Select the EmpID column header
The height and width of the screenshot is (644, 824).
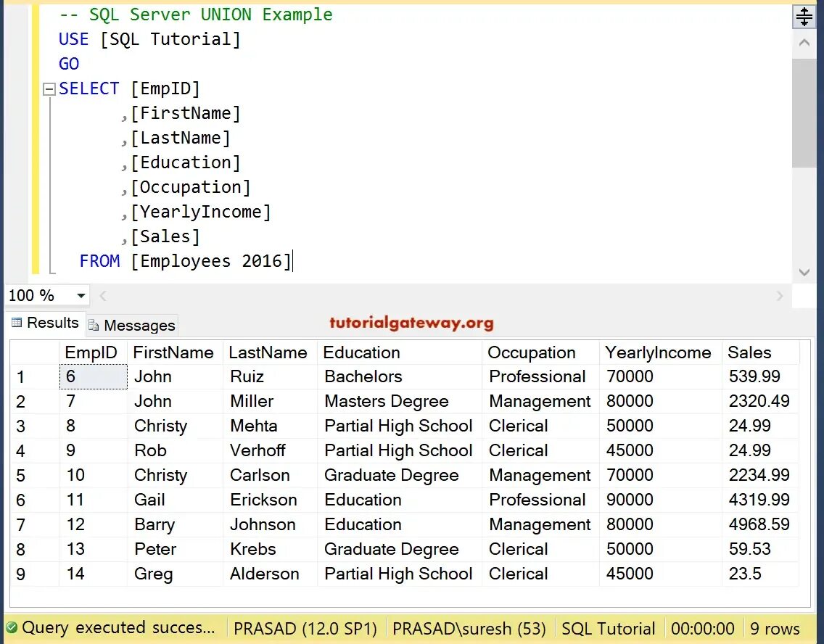[x=91, y=352]
